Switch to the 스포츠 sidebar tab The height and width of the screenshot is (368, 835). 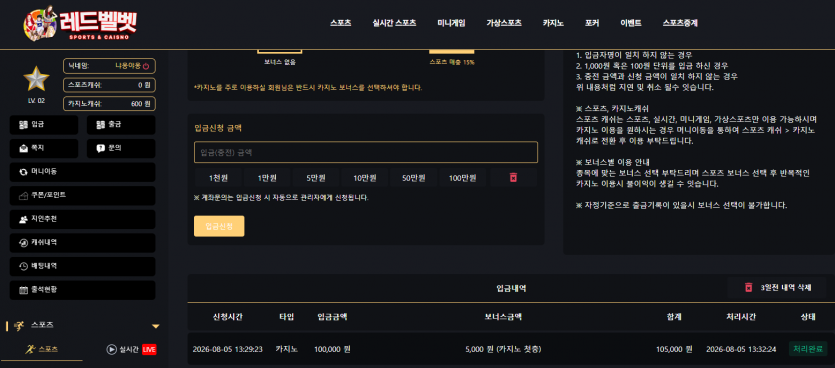pos(44,349)
